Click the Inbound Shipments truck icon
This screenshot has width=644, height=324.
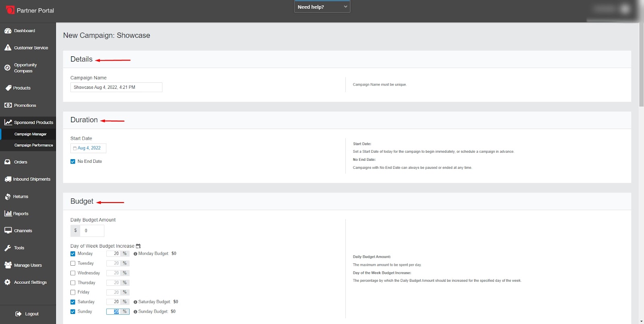(8, 179)
